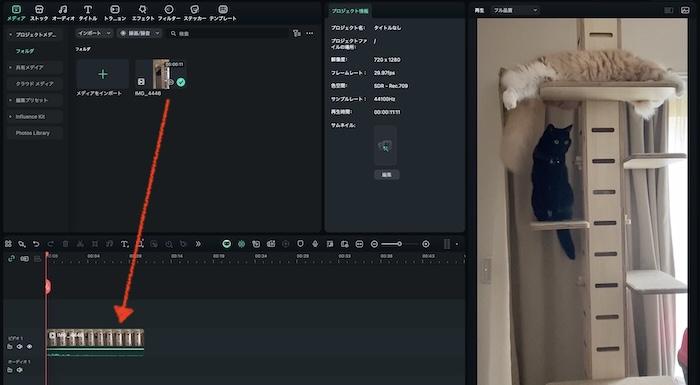Screen dimensions: 700x385
Task: Click the undo arrow in timeline toolbar
Action: (36, 244)
